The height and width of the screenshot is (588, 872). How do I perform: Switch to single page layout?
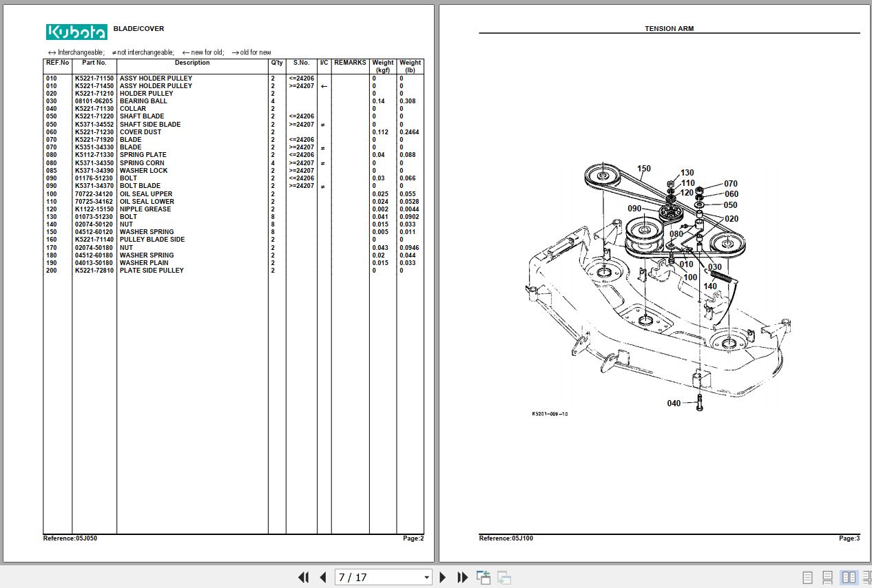point(807,577)
